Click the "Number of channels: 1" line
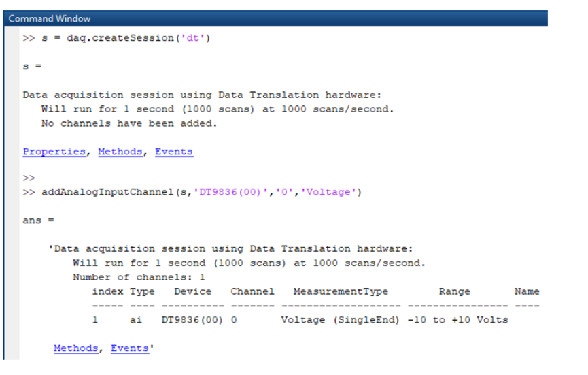588x375 pixels. click(139, 277)
